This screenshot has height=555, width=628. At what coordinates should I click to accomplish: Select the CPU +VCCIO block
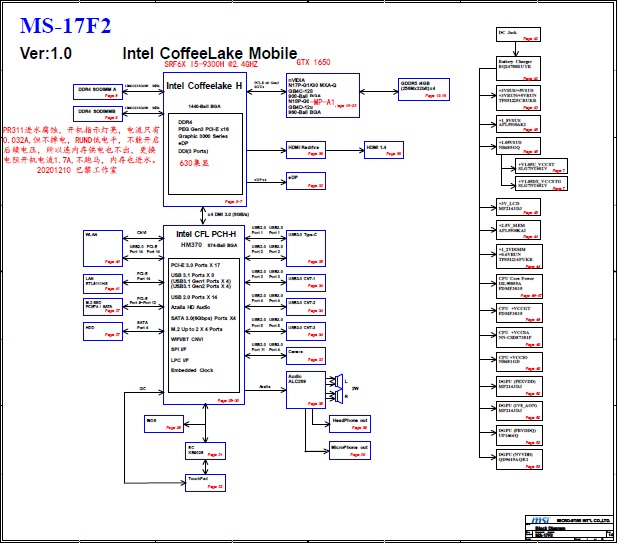(x=519, y=362)
